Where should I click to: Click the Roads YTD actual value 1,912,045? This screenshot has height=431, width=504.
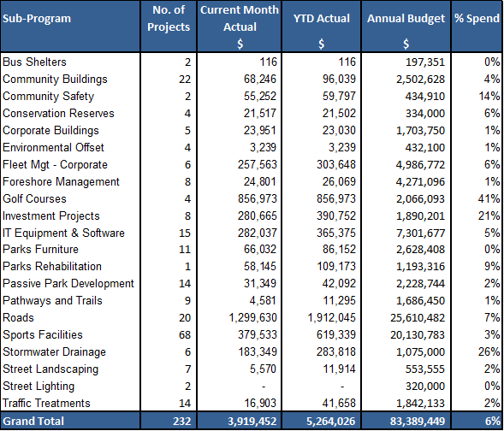332,318
